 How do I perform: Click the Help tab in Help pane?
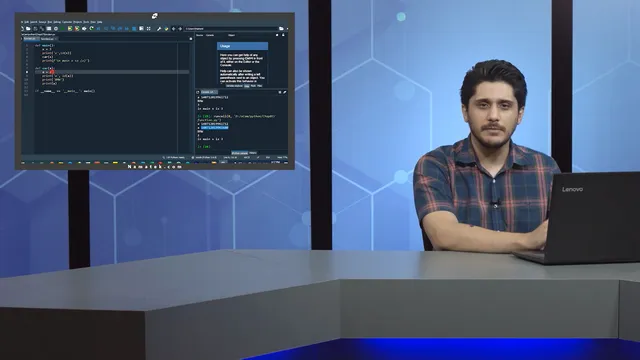pos(247,86)
